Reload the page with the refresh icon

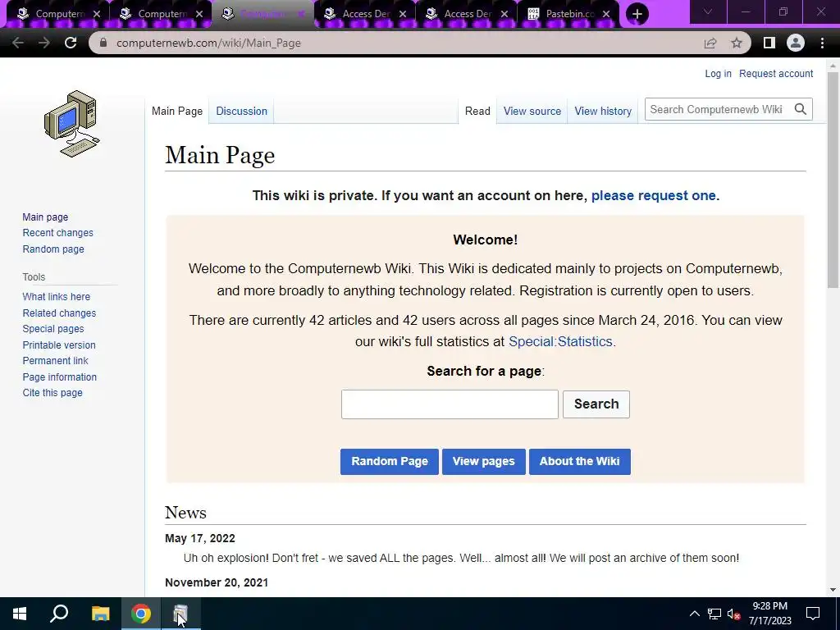click(71, 43)
